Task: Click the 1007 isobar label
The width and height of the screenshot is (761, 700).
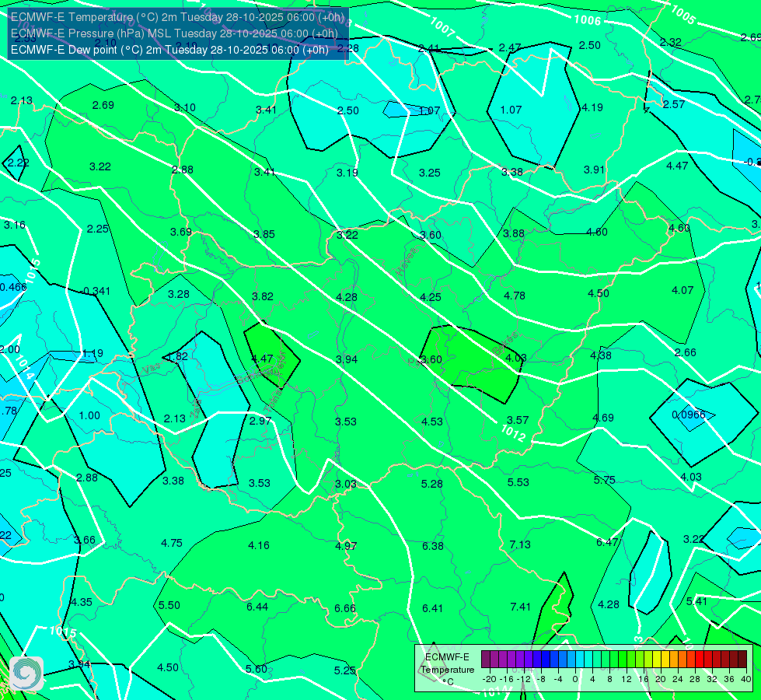Action: coord(442,26)
